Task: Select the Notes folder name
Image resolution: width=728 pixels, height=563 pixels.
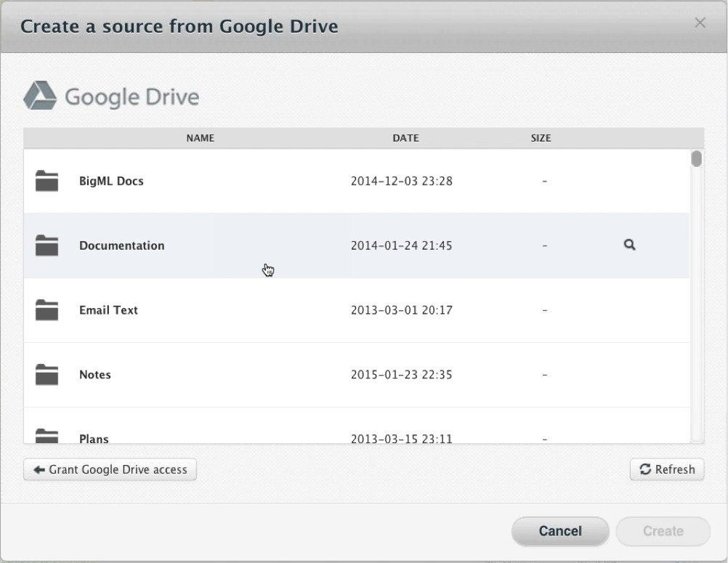Action: click(95, 375)
